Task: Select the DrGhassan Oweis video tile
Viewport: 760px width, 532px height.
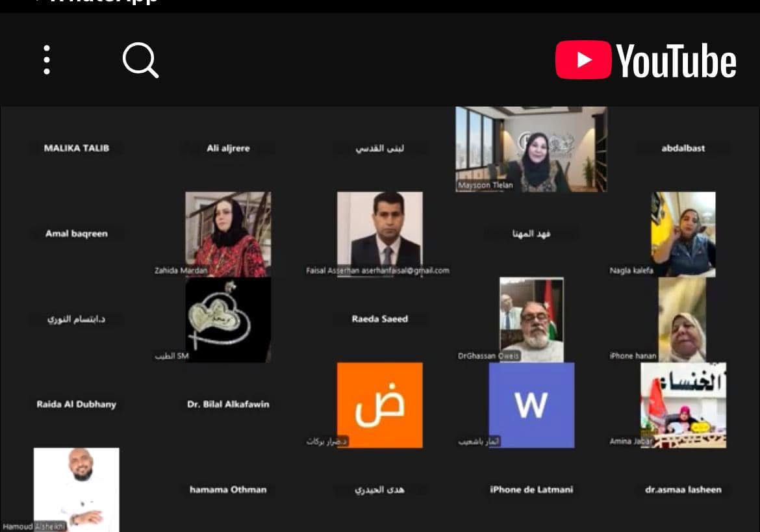Action: [x=531, y=319]
